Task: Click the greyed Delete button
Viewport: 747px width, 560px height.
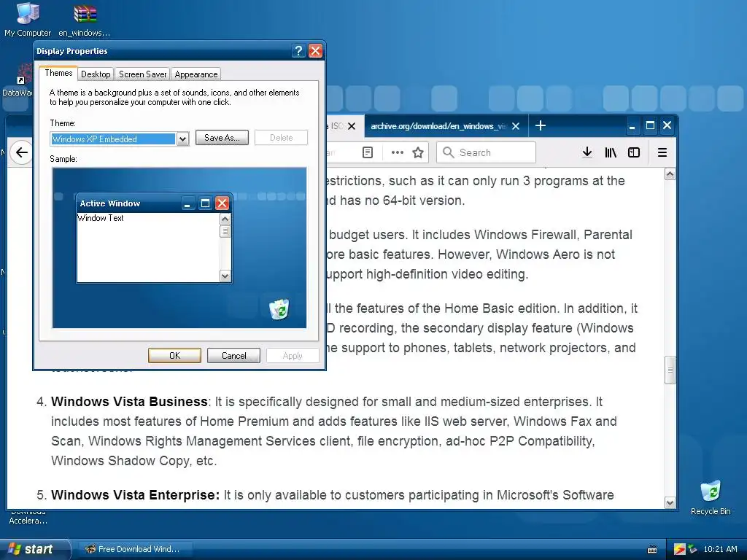Action: click(281, 138)
